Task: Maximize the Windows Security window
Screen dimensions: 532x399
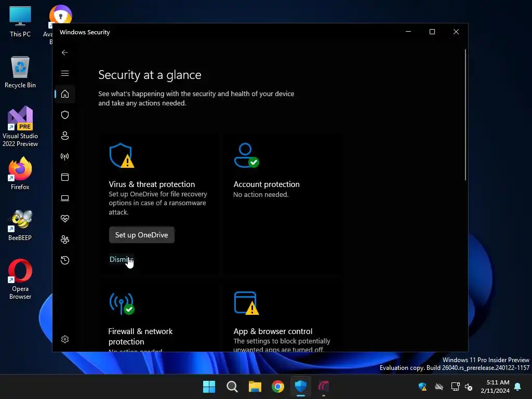Action: point(432,32)
